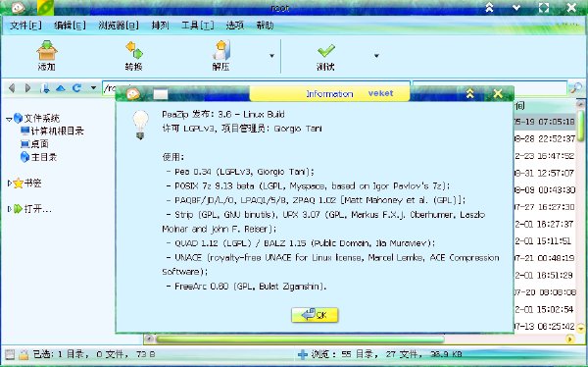
Task: Click the 解压 (Extract) toolbar icon
Action: (221, 50)
